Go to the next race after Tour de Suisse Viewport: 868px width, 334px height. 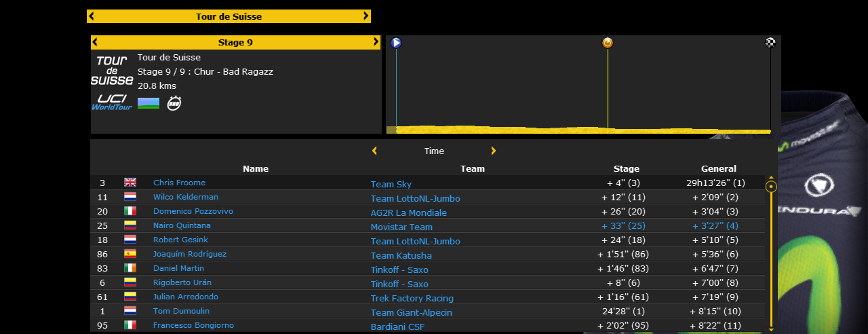tap(366, 16)
